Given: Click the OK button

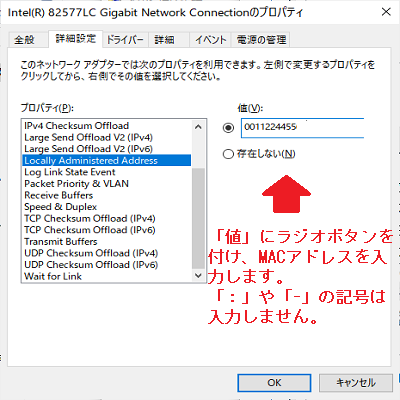Looking at the screenshot, I should tap(274, 383).
